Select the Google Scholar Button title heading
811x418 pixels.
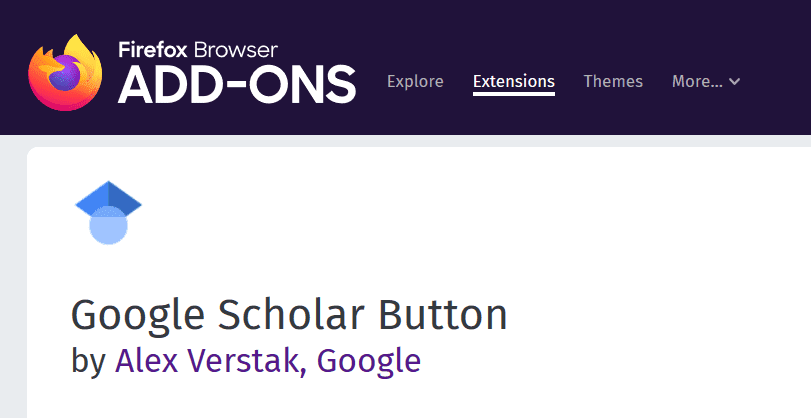pos(289,316)
